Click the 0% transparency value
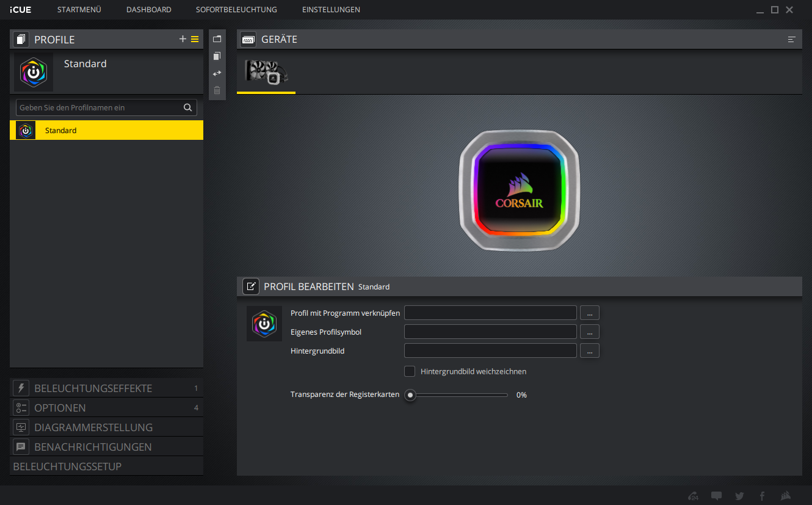This screenshot has height=505, width=812. [x=521, y=395]
